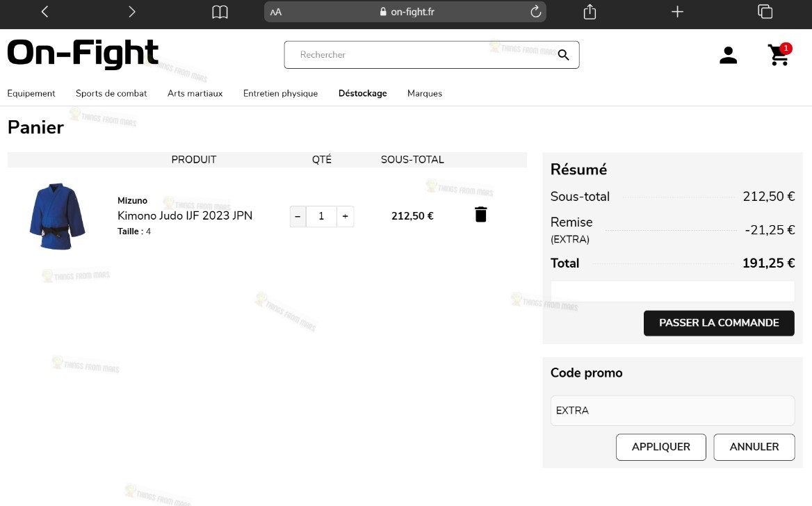Open a new tab with plus icon
The height and width of the screenshot is (506, 812).
point(677,11)
